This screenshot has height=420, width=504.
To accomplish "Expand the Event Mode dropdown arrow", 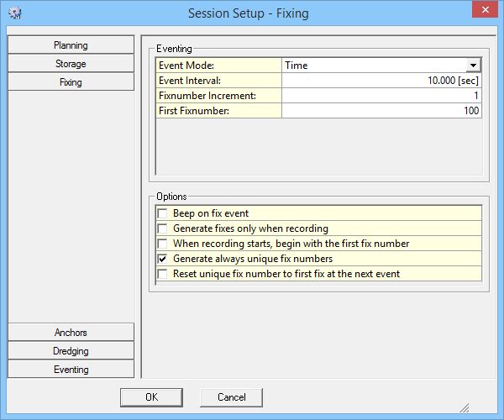I will 474,65.
